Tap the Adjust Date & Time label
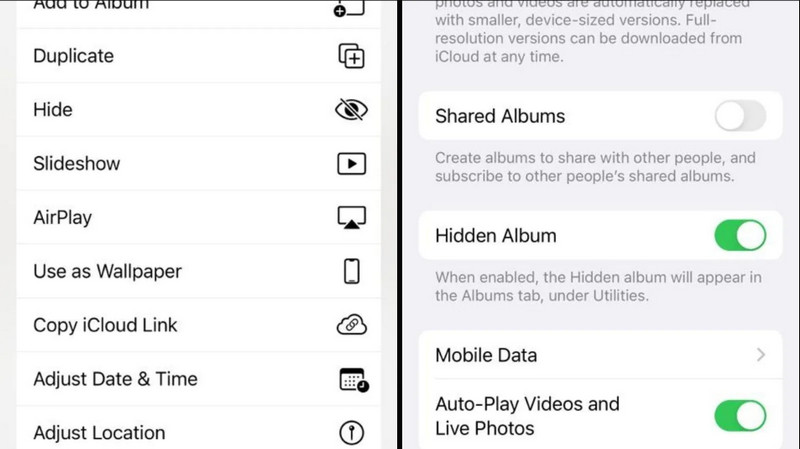Viewport: 800px width, 449px height. click(115, 379)
